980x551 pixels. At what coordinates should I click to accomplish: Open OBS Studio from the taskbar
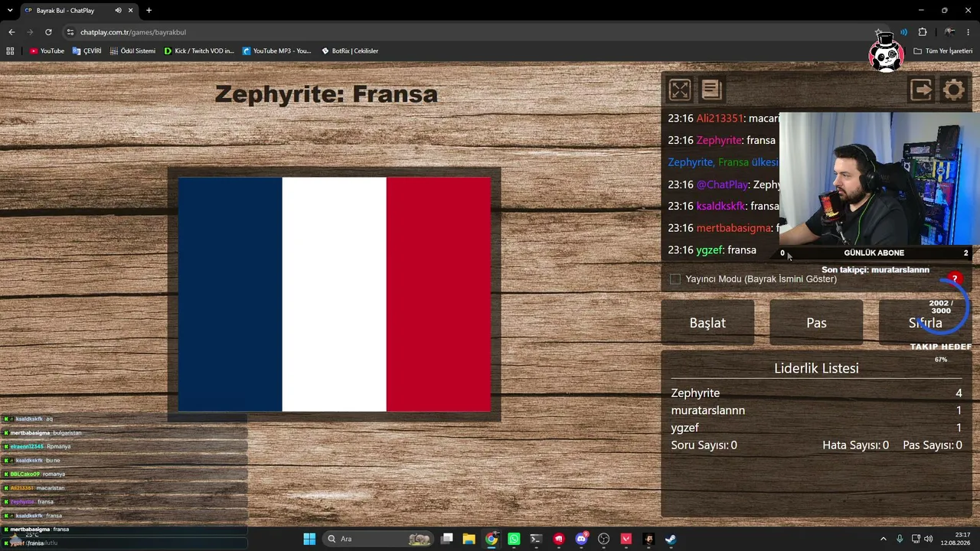(603, 540)
